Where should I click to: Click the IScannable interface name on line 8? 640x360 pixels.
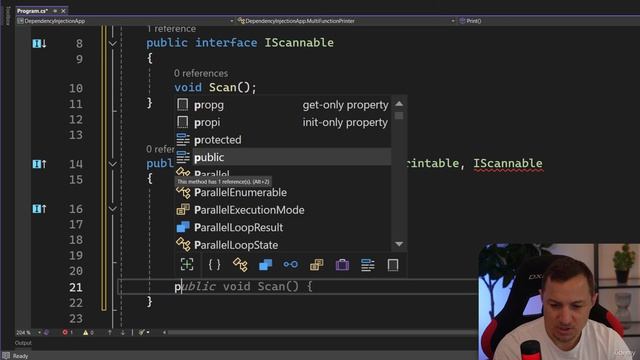click(x=299, y=43)
